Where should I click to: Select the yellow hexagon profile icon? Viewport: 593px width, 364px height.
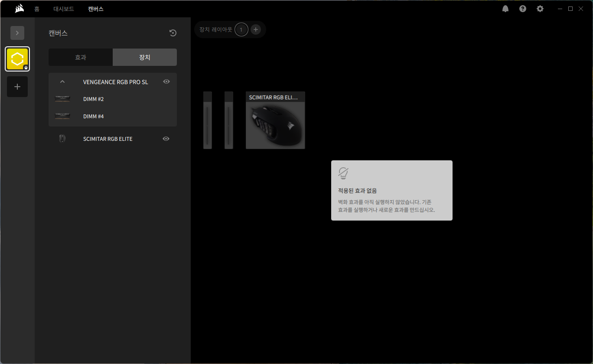click(17, 59)
